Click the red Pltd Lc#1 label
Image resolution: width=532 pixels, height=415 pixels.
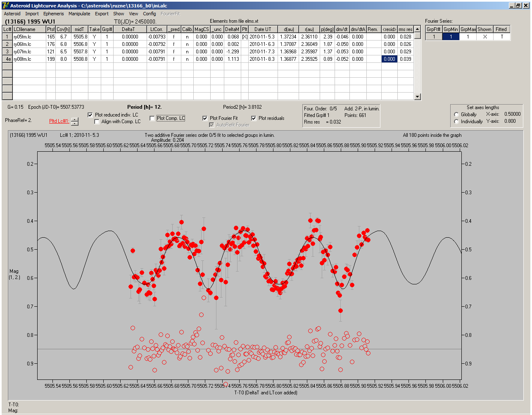(x=59, y=121)
